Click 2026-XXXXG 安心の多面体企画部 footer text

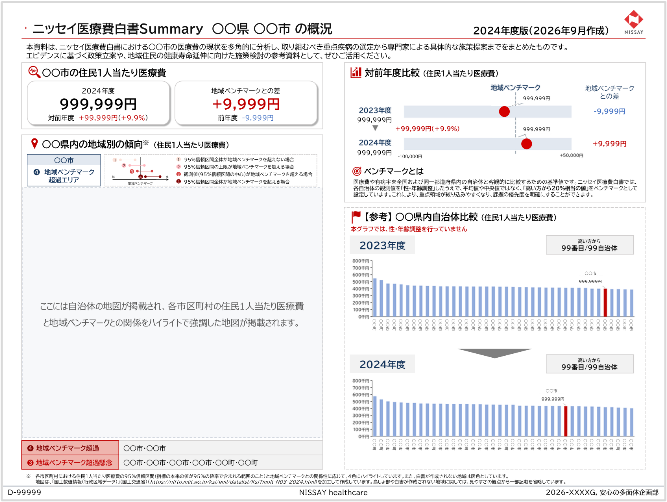602,492
